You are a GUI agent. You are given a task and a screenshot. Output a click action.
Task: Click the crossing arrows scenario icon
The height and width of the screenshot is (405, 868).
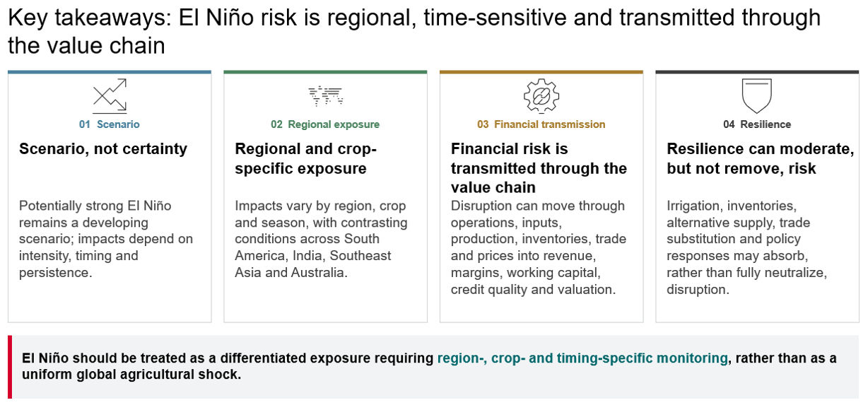tap(110, 95)
